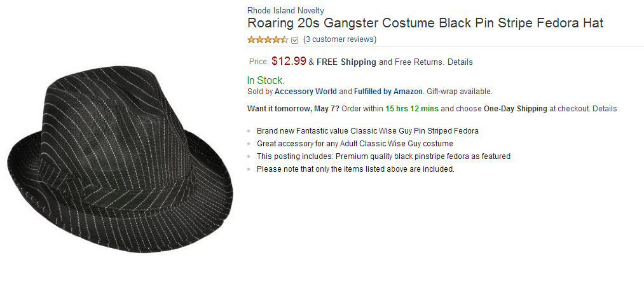Open Details link next to Free Returns
Image resolution: width=644 pixels, height=290 pixels.
tap(460, 62)
